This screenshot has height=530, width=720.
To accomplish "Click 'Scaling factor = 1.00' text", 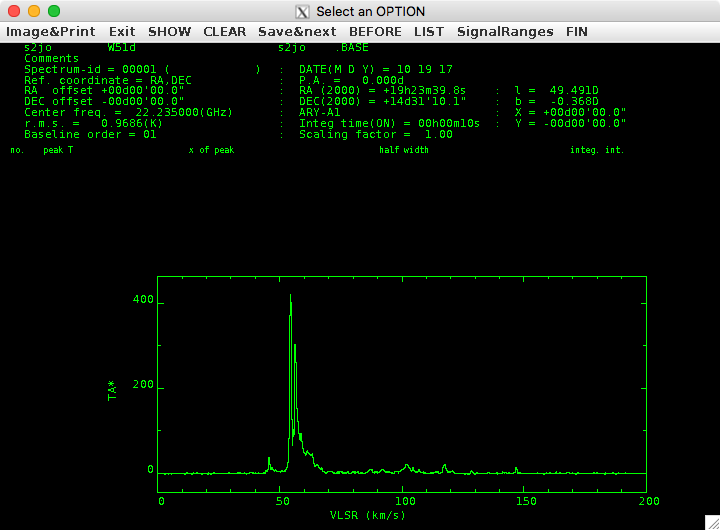I will 376,135.
